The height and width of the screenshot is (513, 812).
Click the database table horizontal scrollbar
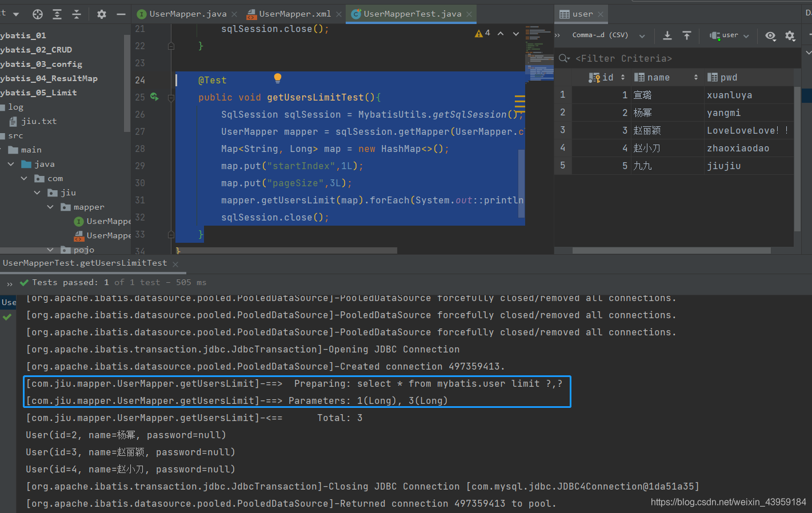[671, 250]
